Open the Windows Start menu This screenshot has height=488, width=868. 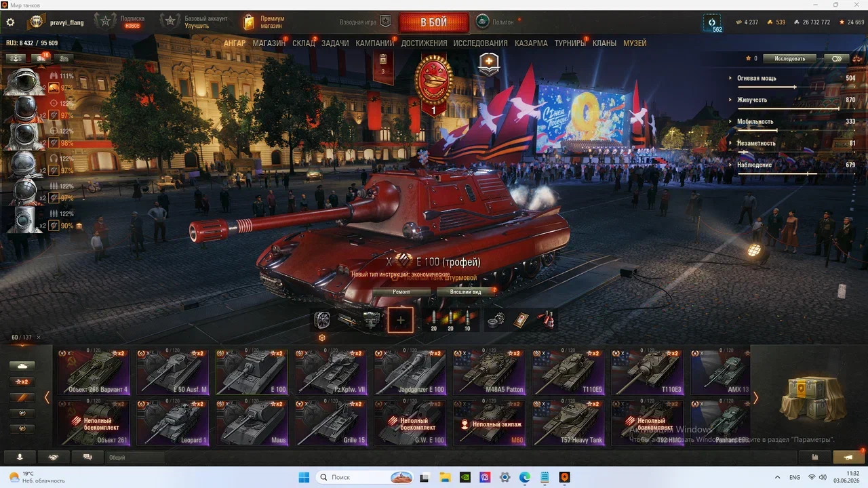point(304,477)
